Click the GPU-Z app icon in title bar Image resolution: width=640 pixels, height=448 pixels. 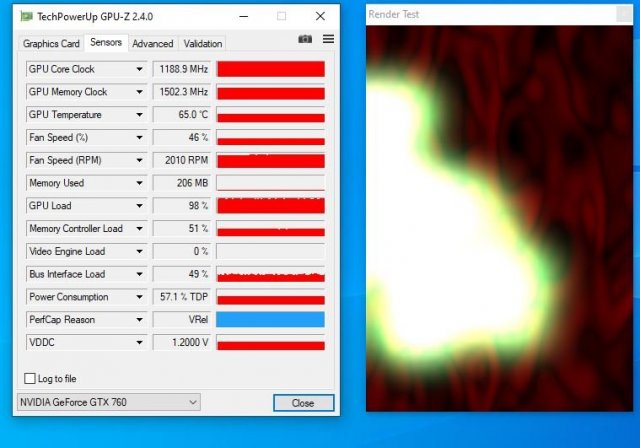tap(26, 16)
